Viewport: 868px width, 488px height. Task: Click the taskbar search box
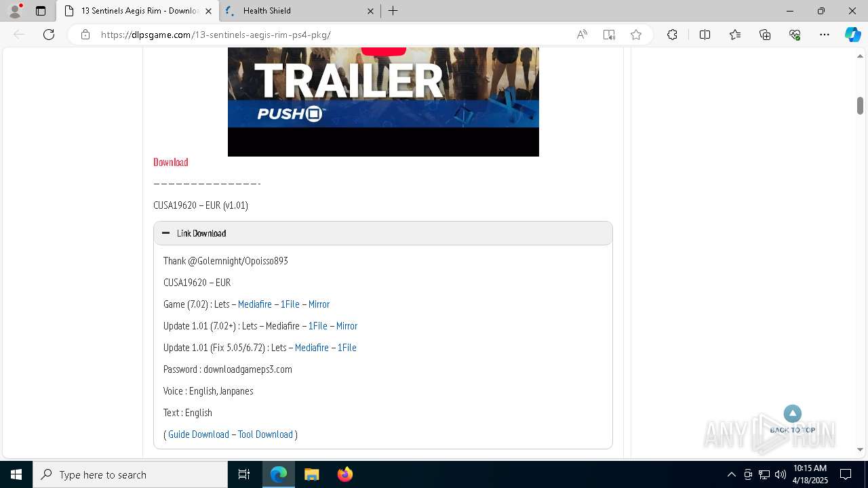pyautogui.click(x=130, y=474)
